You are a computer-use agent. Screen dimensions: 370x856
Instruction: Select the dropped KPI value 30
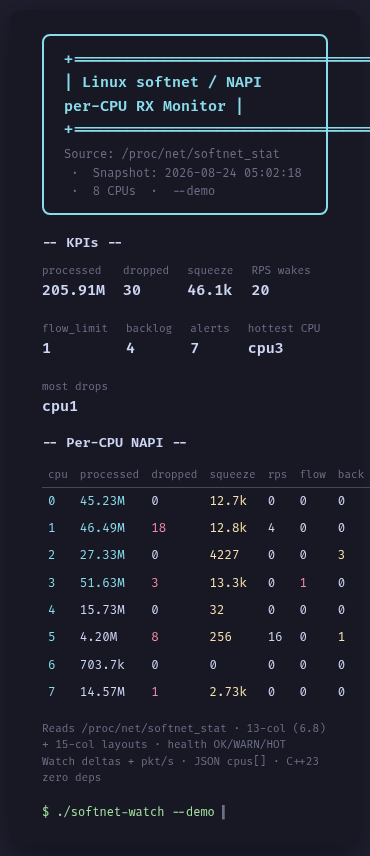(x=132, y=290)
